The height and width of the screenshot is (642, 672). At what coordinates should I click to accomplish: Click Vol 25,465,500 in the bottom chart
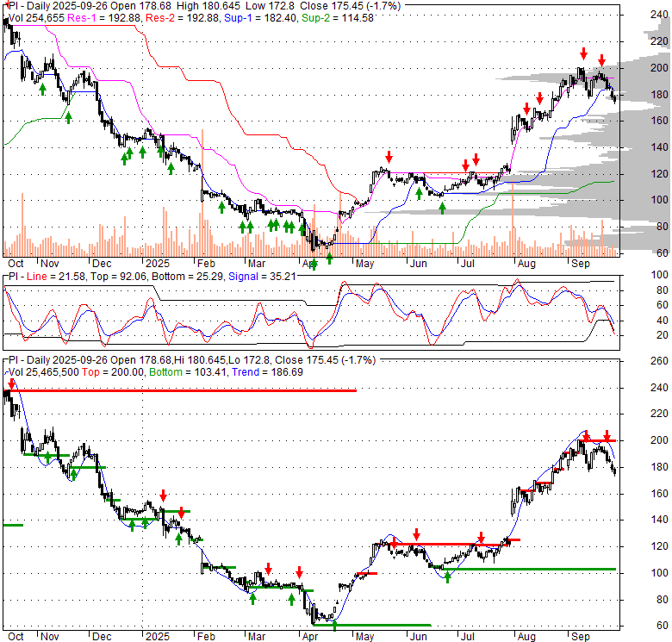click(44, 372)
